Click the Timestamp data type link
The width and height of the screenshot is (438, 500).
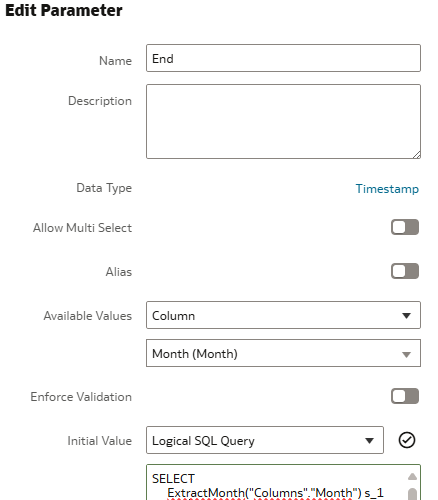coord(387,189)
